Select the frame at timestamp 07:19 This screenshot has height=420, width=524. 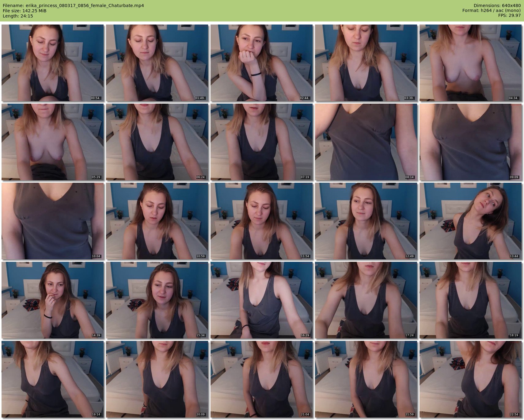(x=262, y=142)
